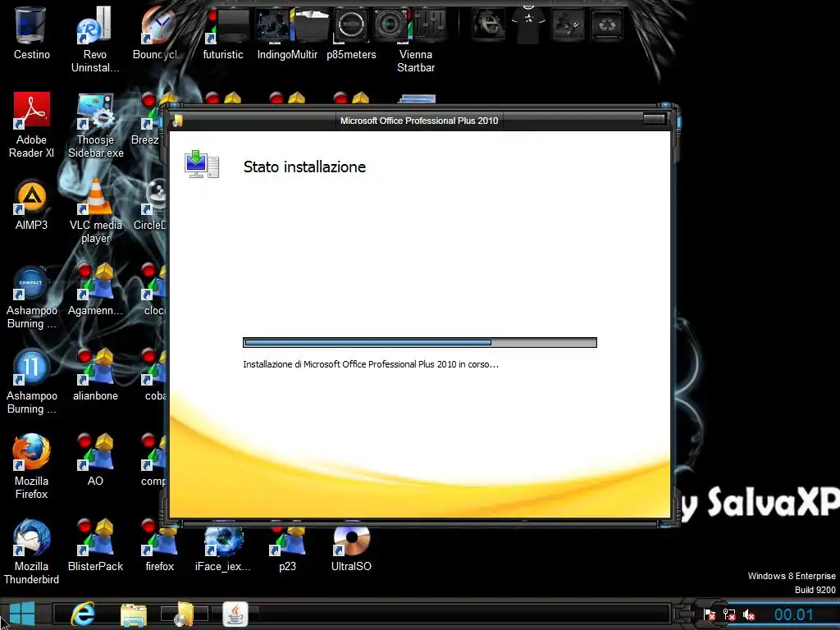Screen dimensions: 840x630
Task: Select the IndingoMultir desktop icon
Action: pyautogui.click(x=287, y=32)
